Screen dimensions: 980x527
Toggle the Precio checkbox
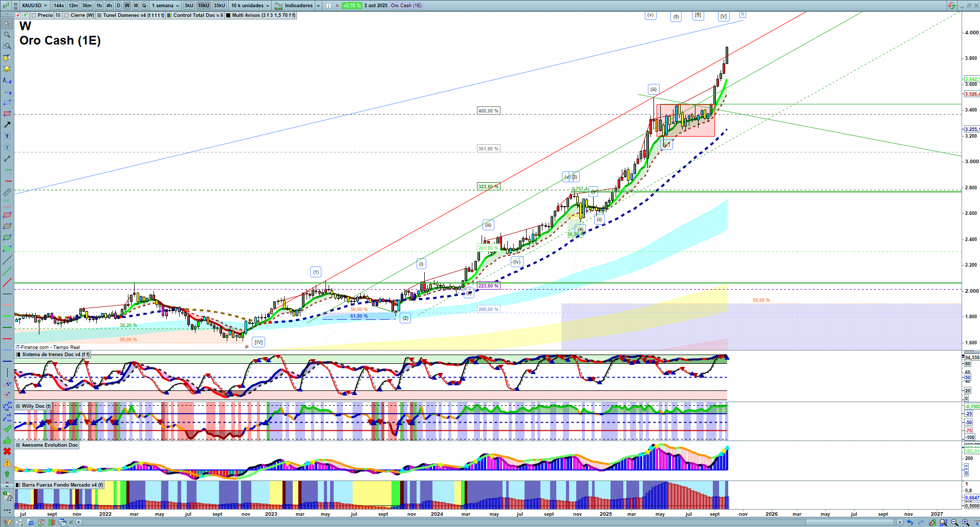(34, 15)
